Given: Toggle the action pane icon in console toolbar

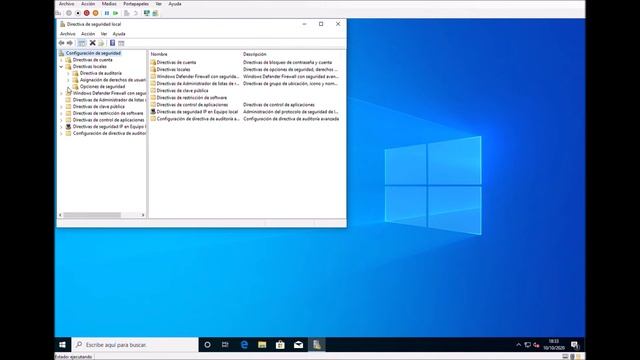Looking at the screenshot, I should pyautogui.click(x=121, y=43).
